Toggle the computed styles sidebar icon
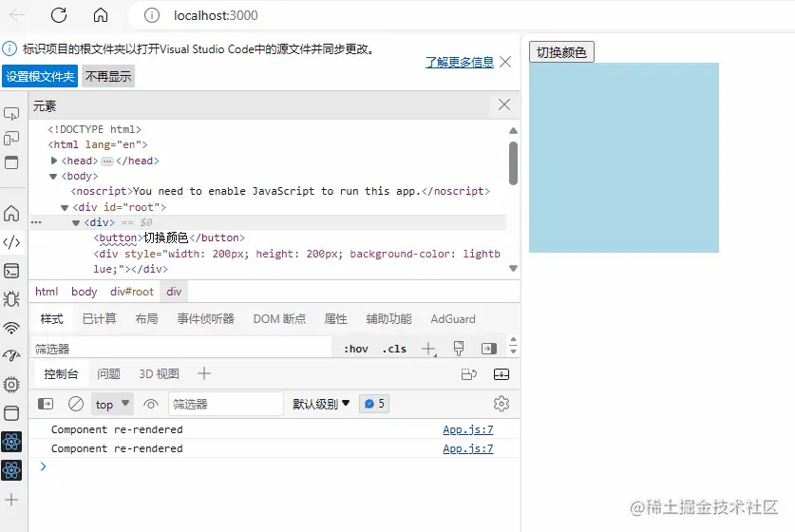Viewport: 795px width, 532px height. click(x=489, y=349)
